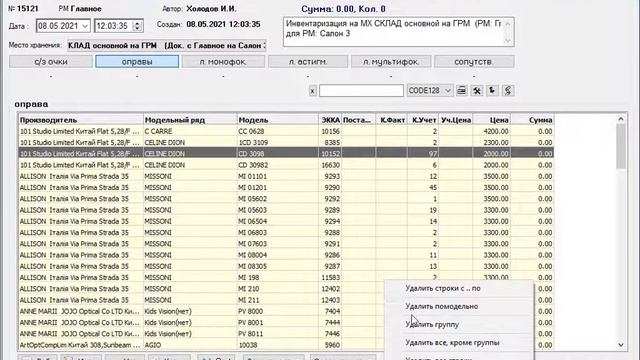Select the row with model 1CD 3109
The height and width of the screenshot is (360, 640).
tap(286, 142)
